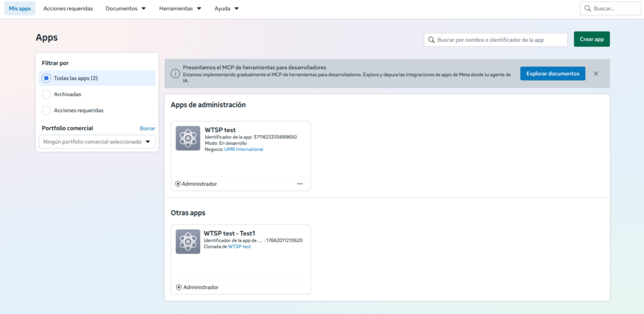The image size is (644, 314).
Task: Expand the Documentos menu
Action: tap(126, 8)
